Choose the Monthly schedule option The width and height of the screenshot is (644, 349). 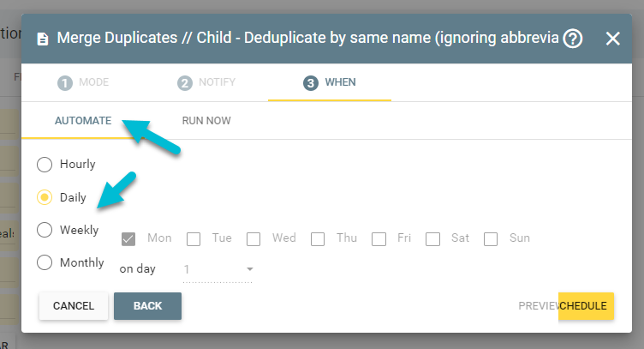point(45,262)
